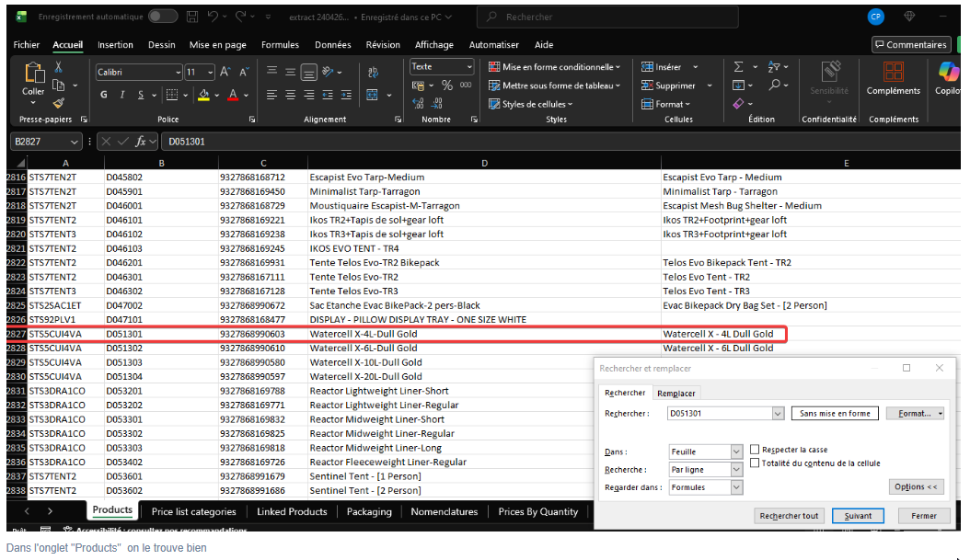Apply yellow fill color bucket

coord(203,95)
